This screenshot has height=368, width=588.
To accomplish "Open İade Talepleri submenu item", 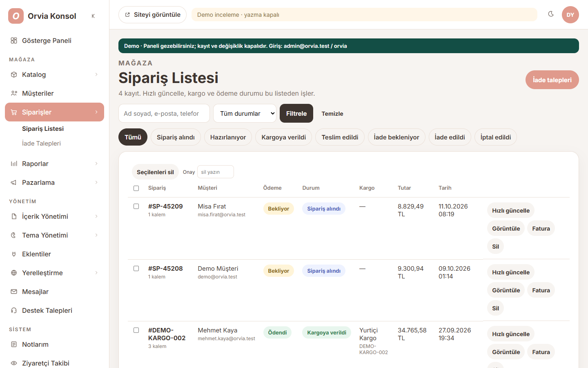I will point(41,143).
